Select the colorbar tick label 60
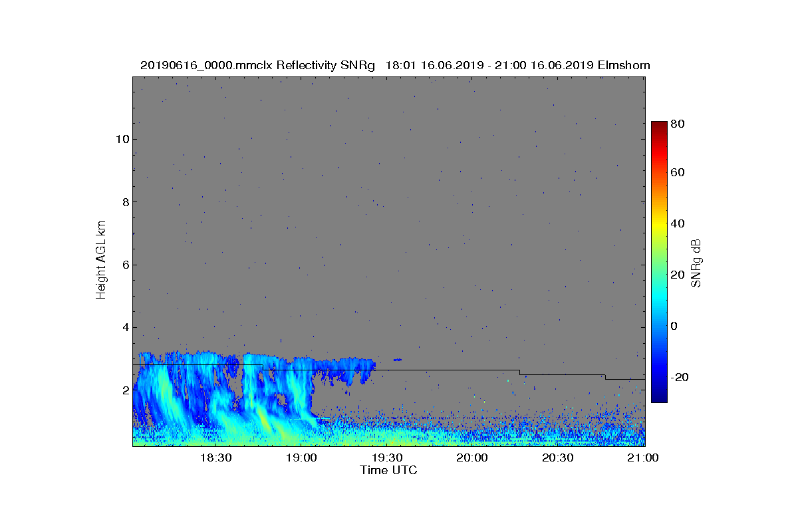Image resolution: width=798 pixels, height=532 pixels. [678, 173]
